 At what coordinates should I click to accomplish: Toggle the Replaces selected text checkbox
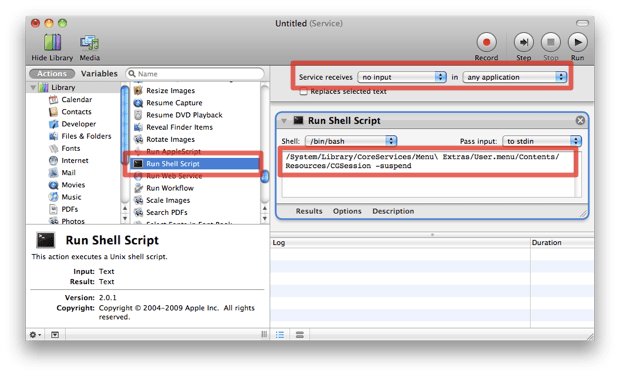coord(303,92)
